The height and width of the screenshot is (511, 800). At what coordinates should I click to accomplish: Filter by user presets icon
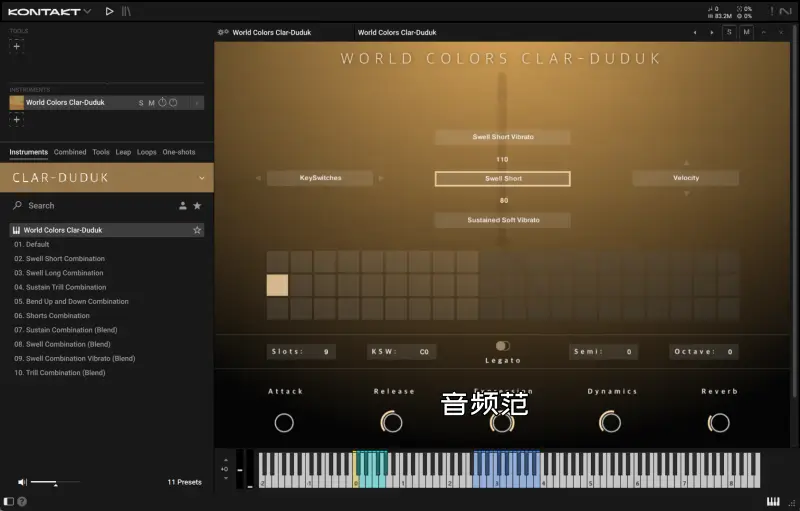point(183,206)
